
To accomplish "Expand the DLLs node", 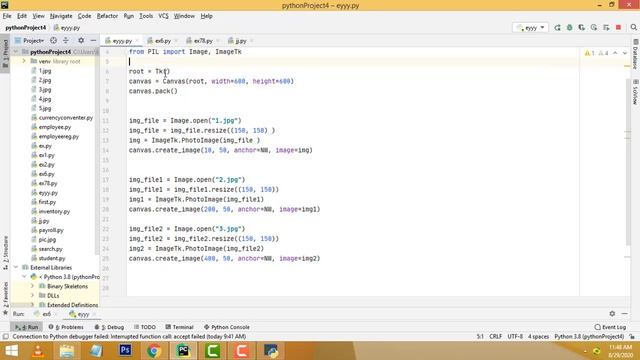I will 32,296.
